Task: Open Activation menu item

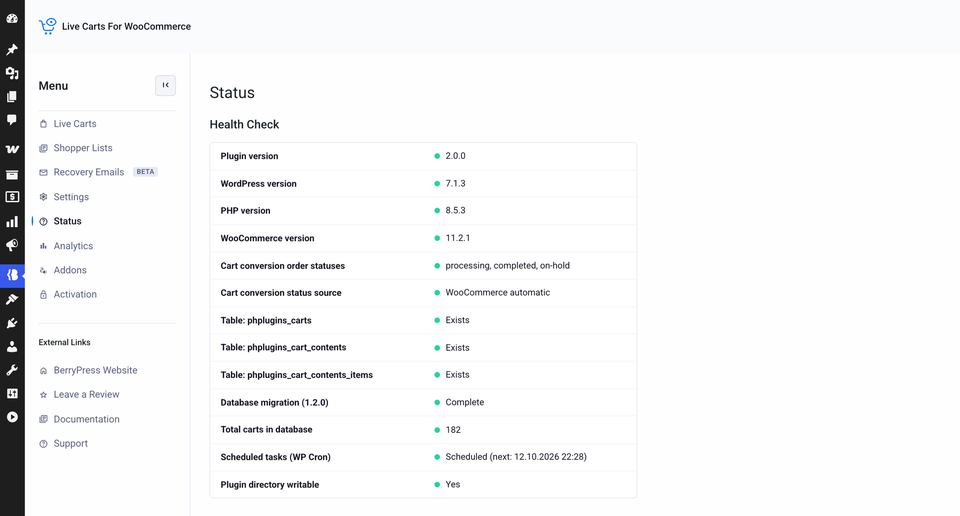Action: 75,294
